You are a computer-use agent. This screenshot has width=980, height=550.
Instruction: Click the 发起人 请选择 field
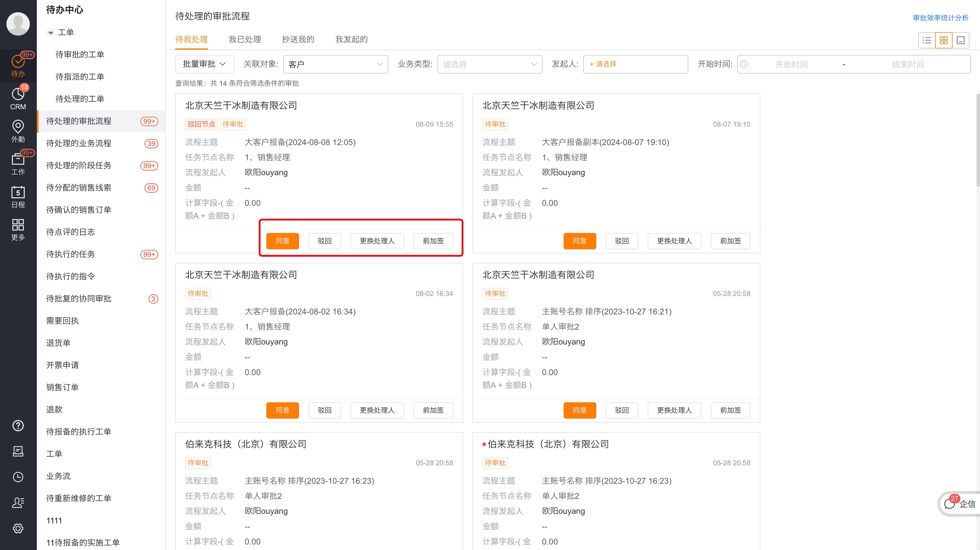click(x=635, y=64)
